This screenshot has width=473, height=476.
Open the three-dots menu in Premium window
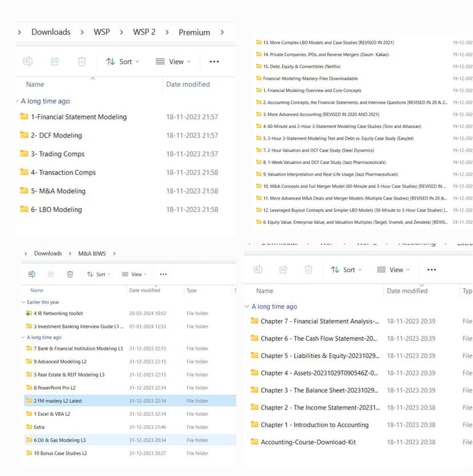214,62
